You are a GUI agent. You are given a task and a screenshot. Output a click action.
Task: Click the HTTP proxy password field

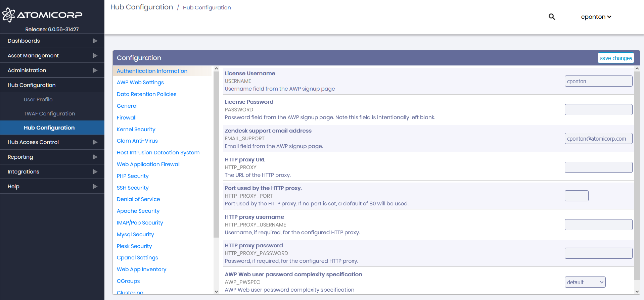point(598,253)
